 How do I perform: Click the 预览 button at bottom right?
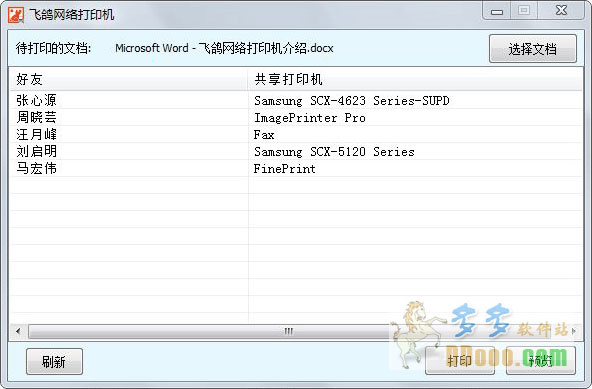coord(541,361)
